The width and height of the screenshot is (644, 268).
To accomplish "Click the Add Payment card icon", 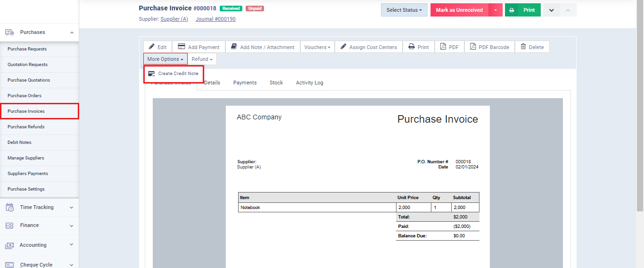I will click(x=182, y=47).
